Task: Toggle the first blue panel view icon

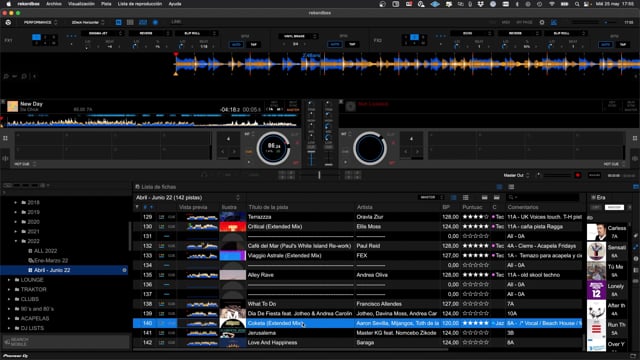Action: point(118,22)
